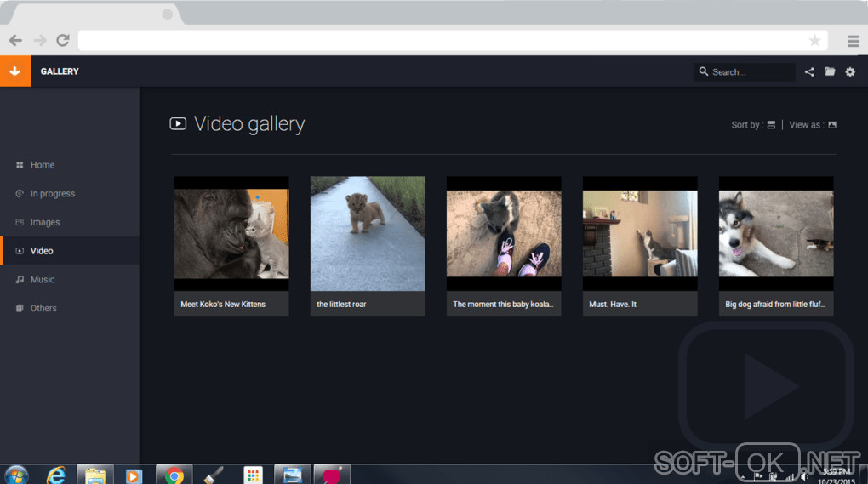Open the View as mode icon

click(832, 125)
